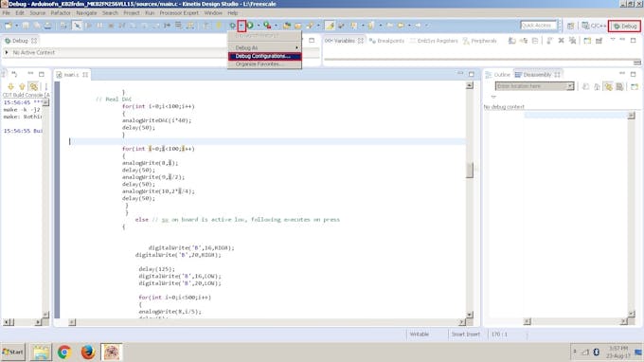
Task: Open the Variables view menu triangle
Action: pos(613,40)
